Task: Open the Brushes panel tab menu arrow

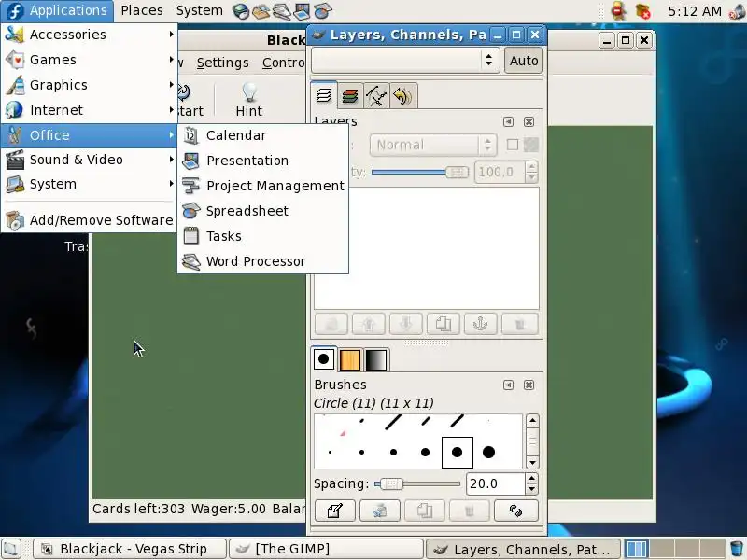Action: pos(508,385)
